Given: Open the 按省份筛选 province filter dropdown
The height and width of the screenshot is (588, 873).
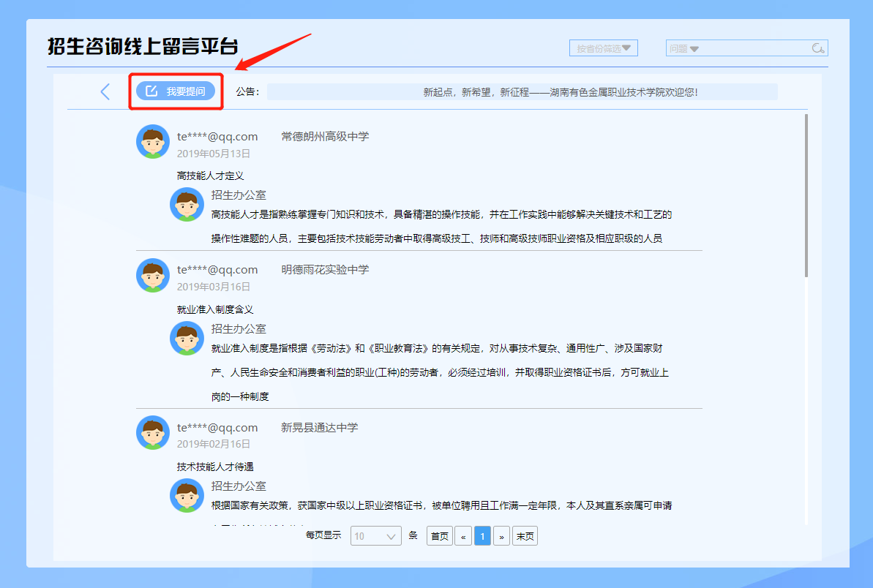Looking at the screenshot, I should (x=604, y=48).
